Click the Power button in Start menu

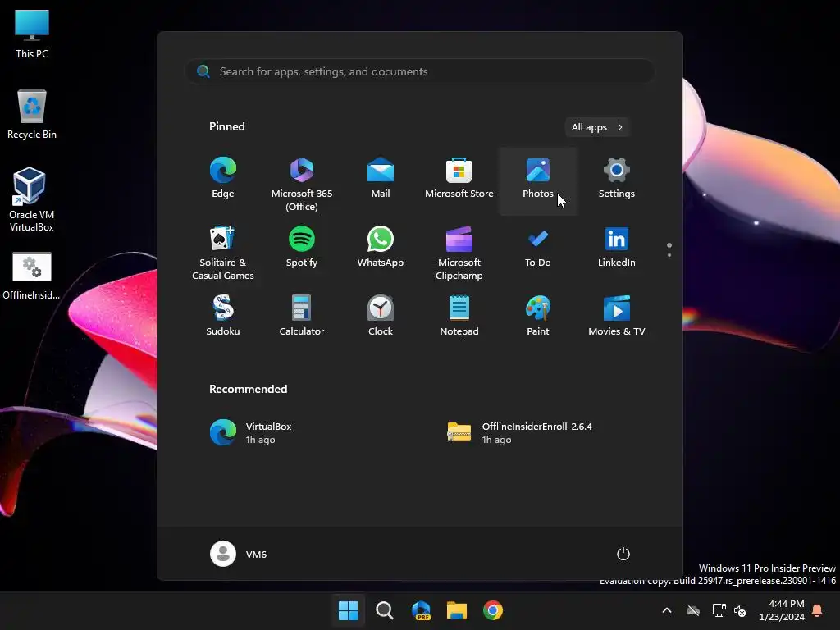point(623,554)
